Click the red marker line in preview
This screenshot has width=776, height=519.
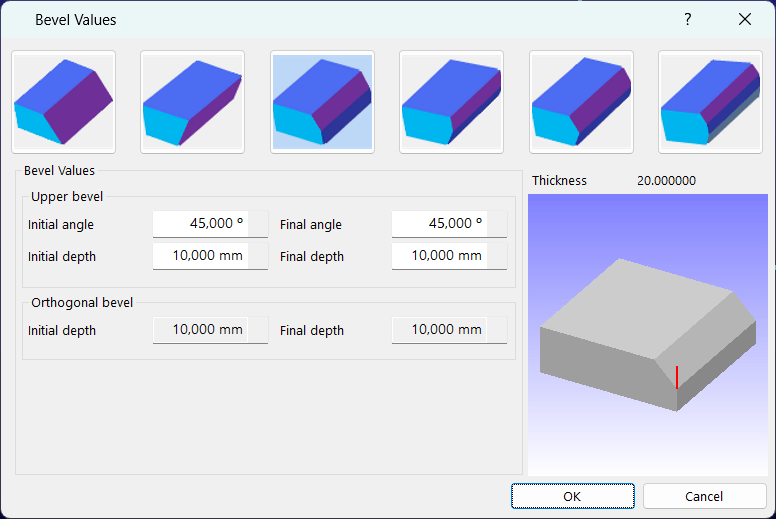677,377
